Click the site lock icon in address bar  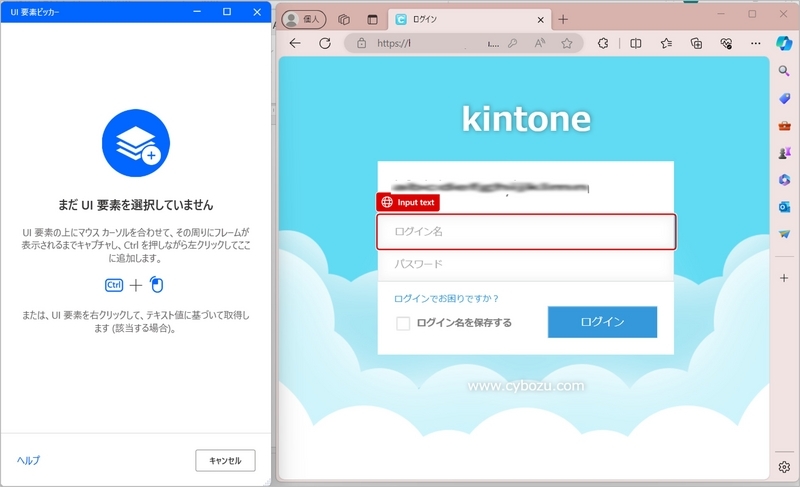(361, 43)
